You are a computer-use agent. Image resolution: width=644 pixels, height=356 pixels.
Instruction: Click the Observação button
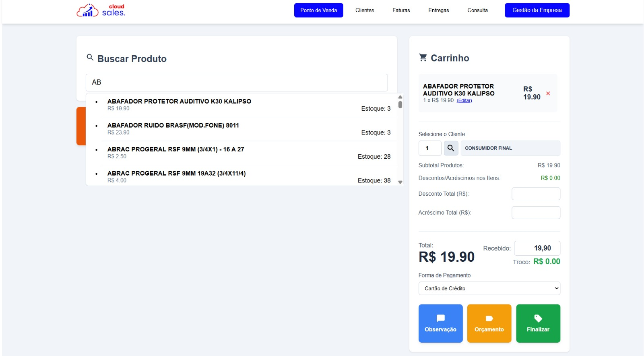pyautogui.click(x=440, y=323)
